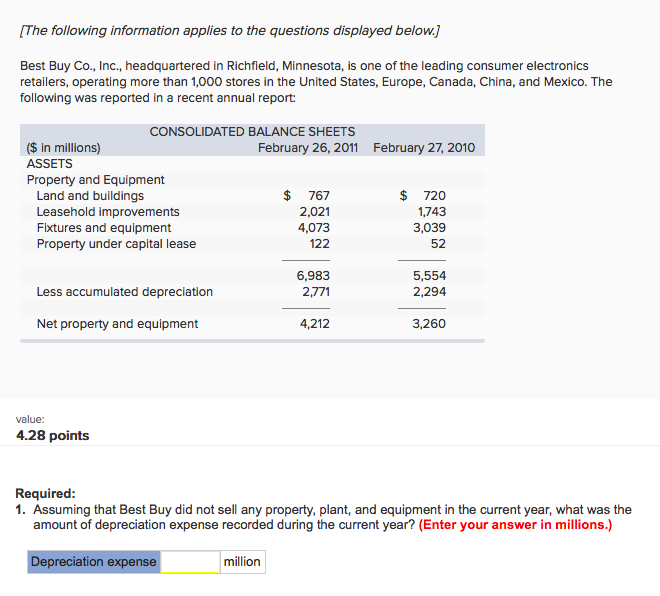Click the February 27, 2010 column header
The height and width of the screenshot is (596, 660).
pos(424,148)
